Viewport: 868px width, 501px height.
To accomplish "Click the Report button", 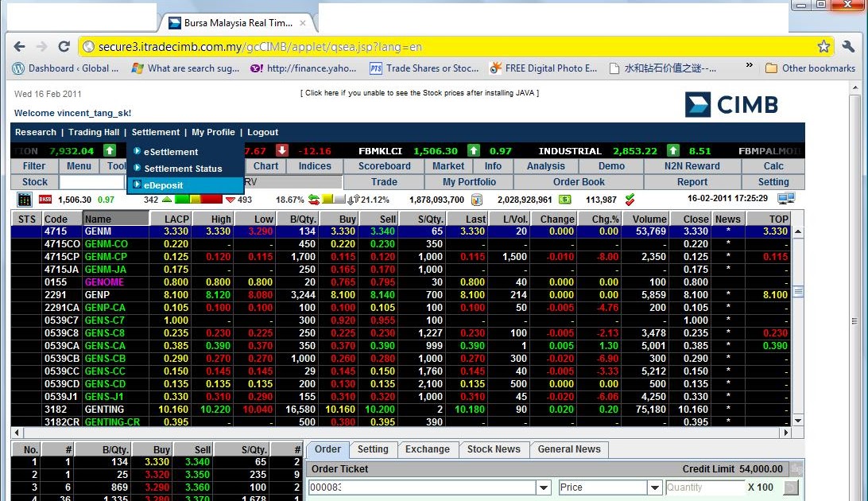I will point(692,182).
